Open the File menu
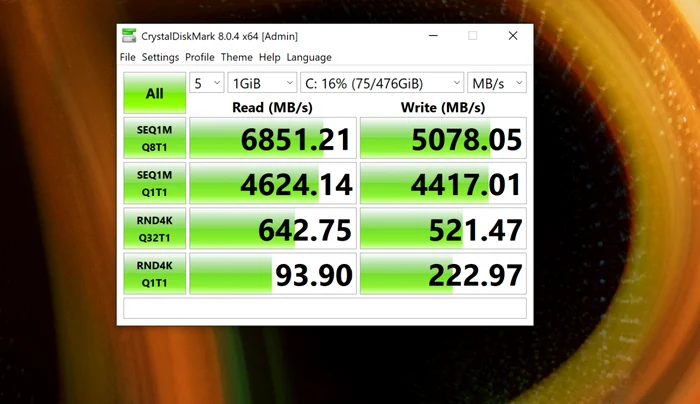 pyautogui.click(x=127, y=57)
